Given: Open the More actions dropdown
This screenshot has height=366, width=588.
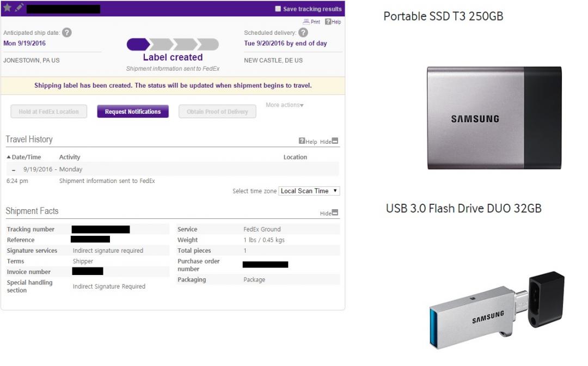Looking at the screenshot, I should pyautogui.click(x=285, y=105).
